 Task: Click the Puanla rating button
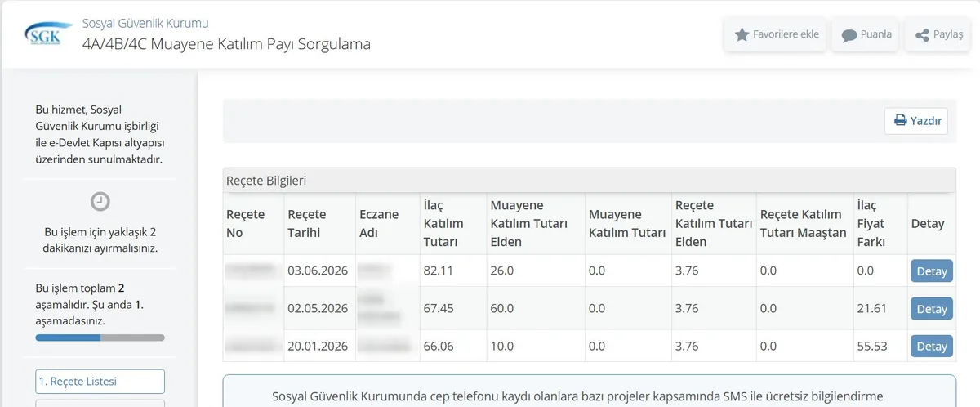point(866,34)
